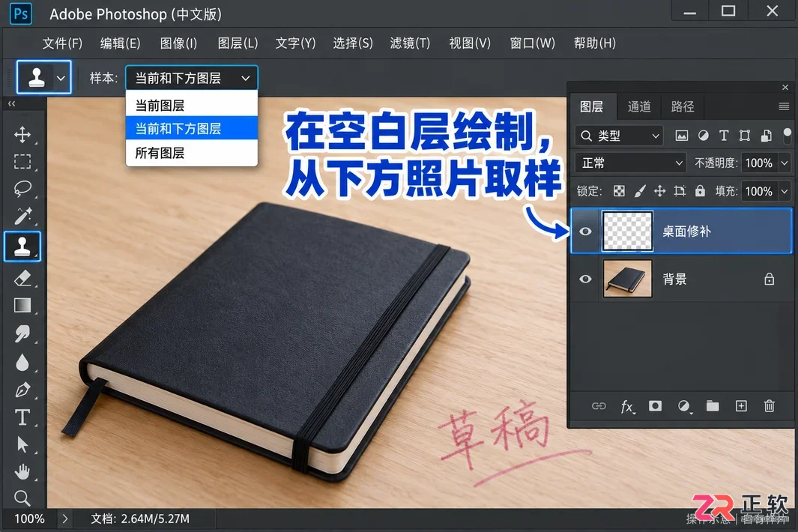
Task: Open the Layers panel menu icon
Action: (784, 106)
